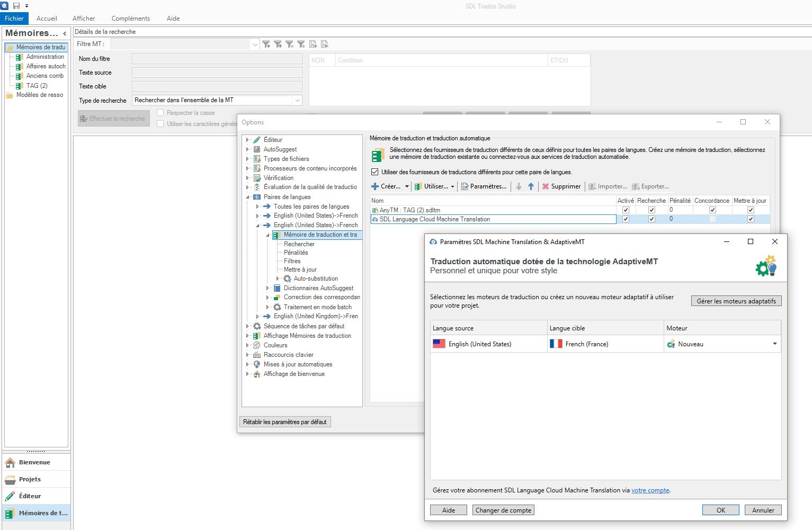Toggle Activé for SDL Language Cloud row

pos(626,219)
